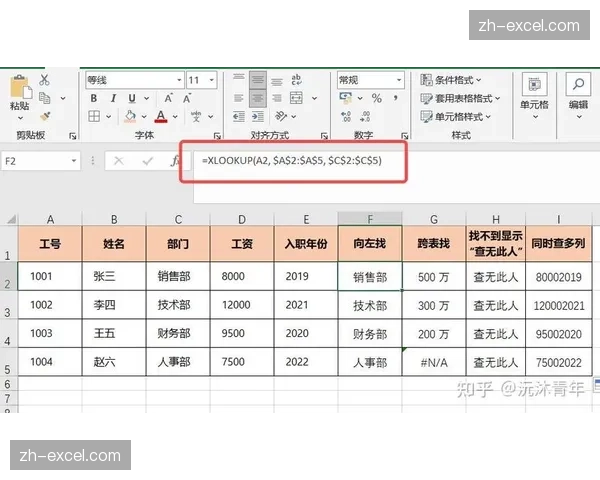Click the Paste (粘贴) clipboard icon
This screenshot has width=600, height=480.
pos(20,87)
